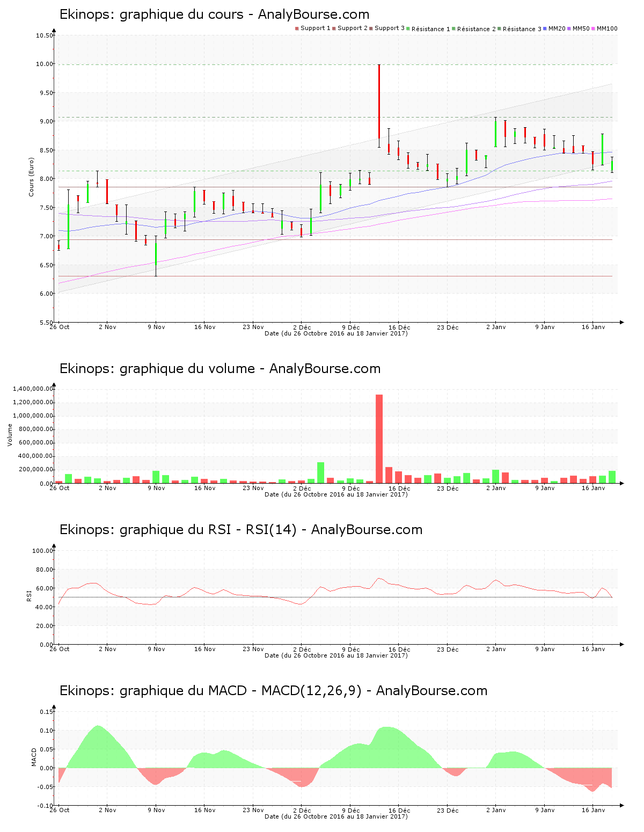Click the 20.00 RSI axis value
Viewport: 644px width, 832px height.
(45, 626)
